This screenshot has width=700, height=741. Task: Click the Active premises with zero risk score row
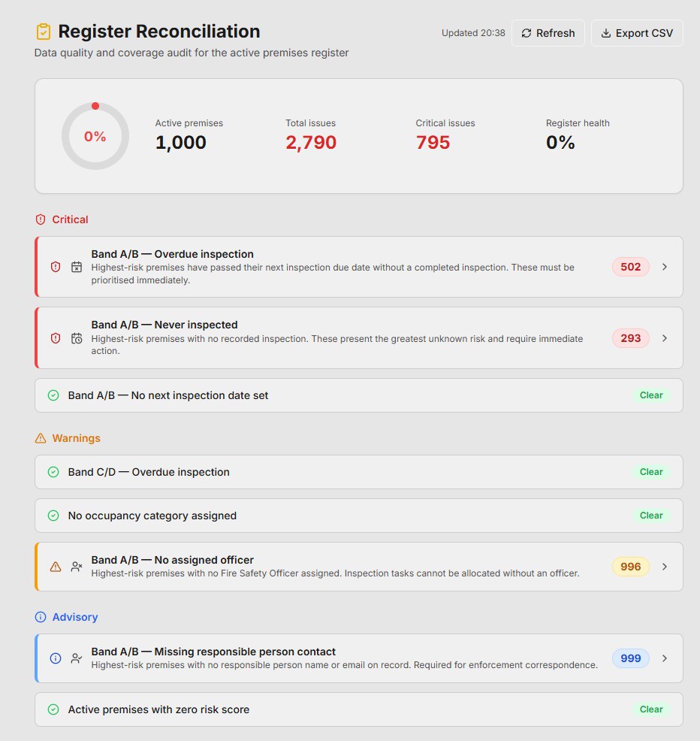click(x=359, y=709)
